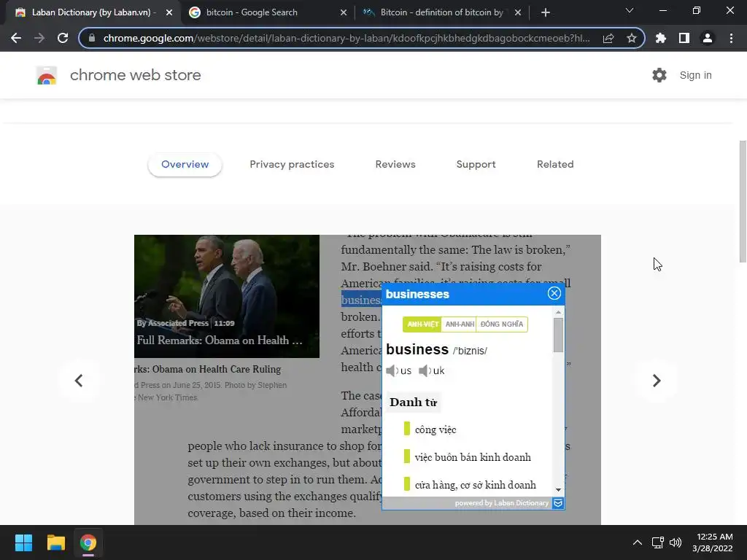Click the share page icon in address bar
Viewport: 747px width, 560px height.
click(608, 38)
